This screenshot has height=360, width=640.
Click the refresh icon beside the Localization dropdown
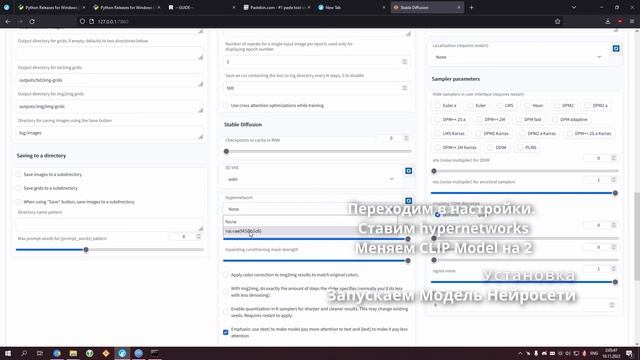pos(616,49)
